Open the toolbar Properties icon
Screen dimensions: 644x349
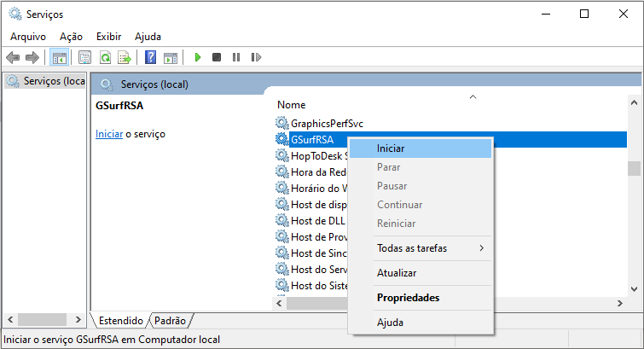pos(84,57)
